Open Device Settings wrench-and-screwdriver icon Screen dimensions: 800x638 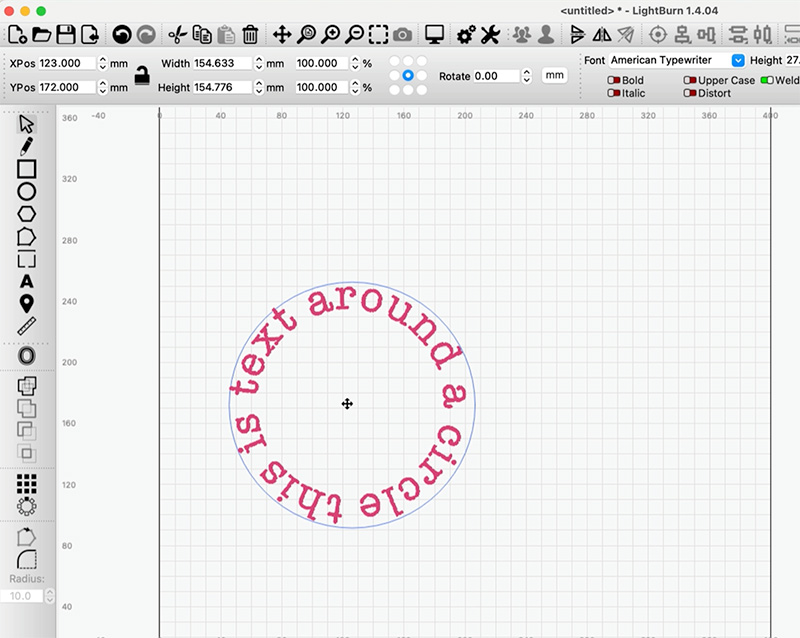(490, 35)
